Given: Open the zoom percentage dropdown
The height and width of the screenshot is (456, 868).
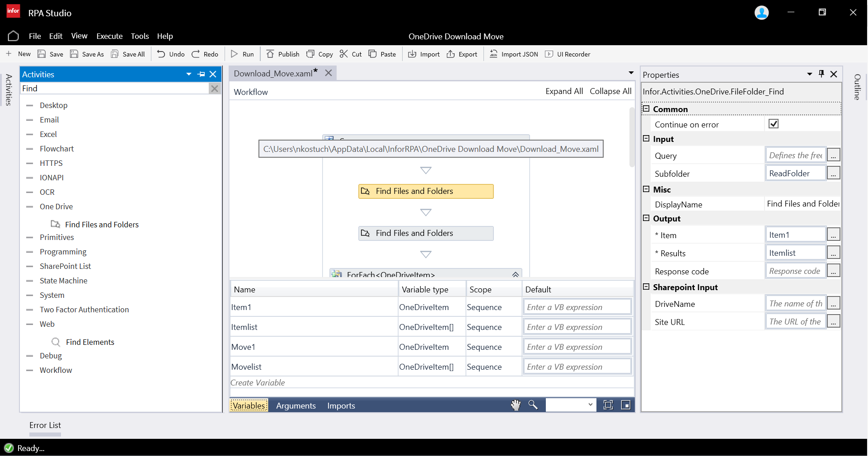Looking at the screenshot, I should click(x=590, y=405).
